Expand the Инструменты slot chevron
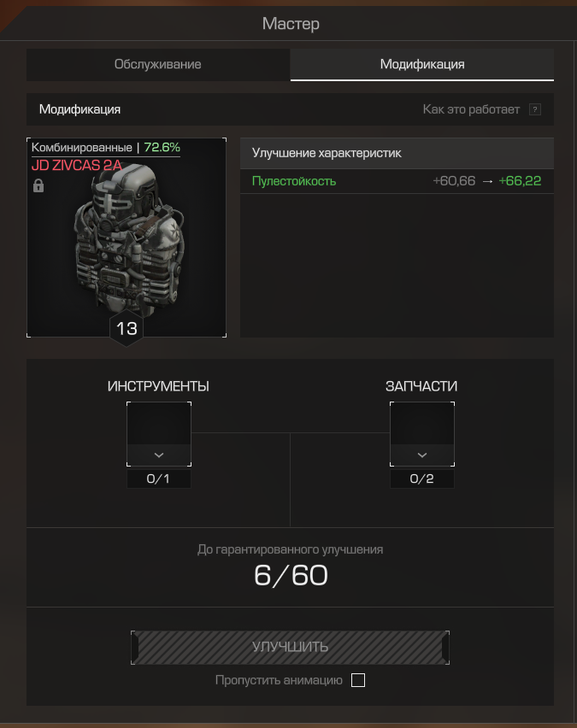The height and width of the screenshot is (728, 577). click(159, 455)
